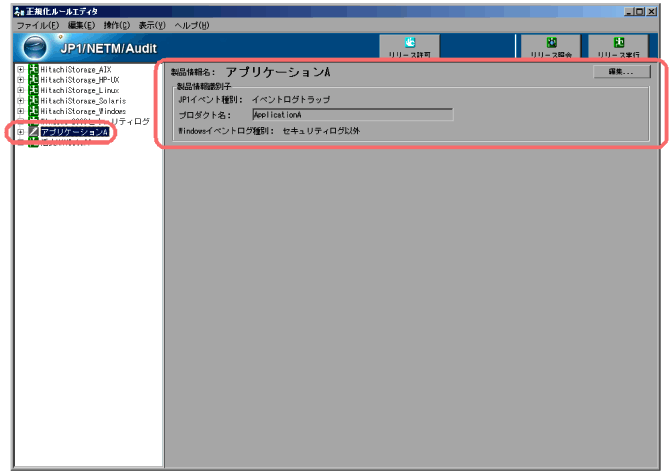Click the green icon beside HitachiStorage_Linux
The height and width of the screenshot is (474, 671).
pyautogui.click(x=33, y=90)
